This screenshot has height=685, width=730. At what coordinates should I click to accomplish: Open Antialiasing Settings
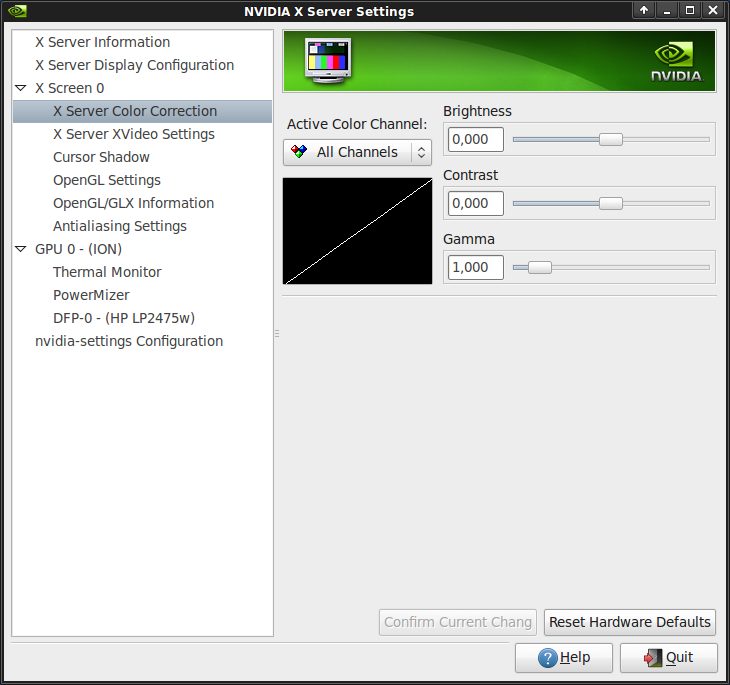click(x=120, y=226)
